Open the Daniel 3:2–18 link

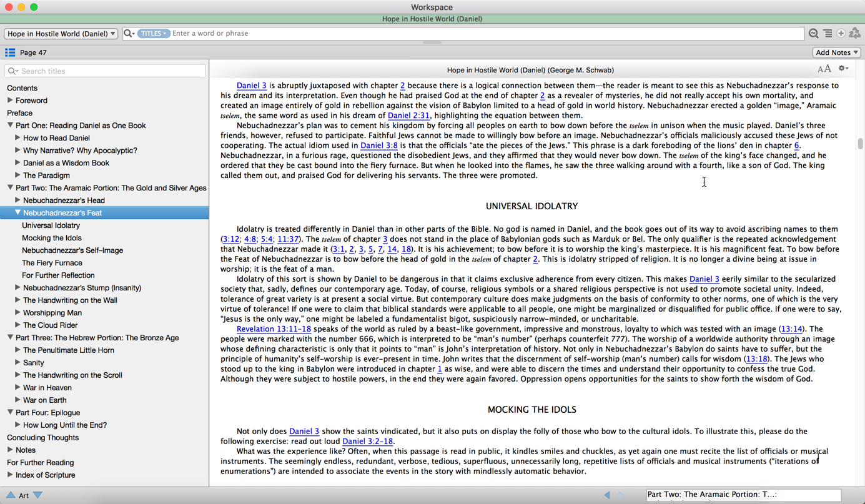pyautogui.click(x=368, y=442)
